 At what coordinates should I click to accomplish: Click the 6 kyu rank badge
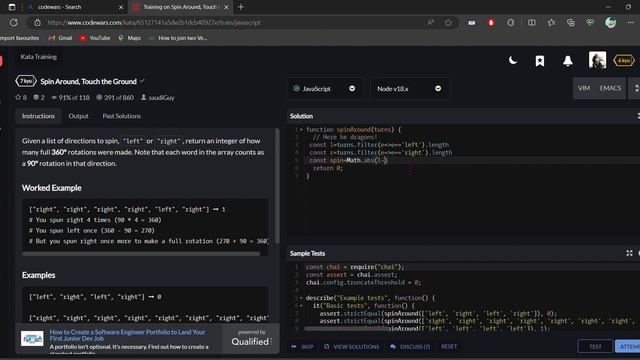pyautogui.click(x=624, y=60)
